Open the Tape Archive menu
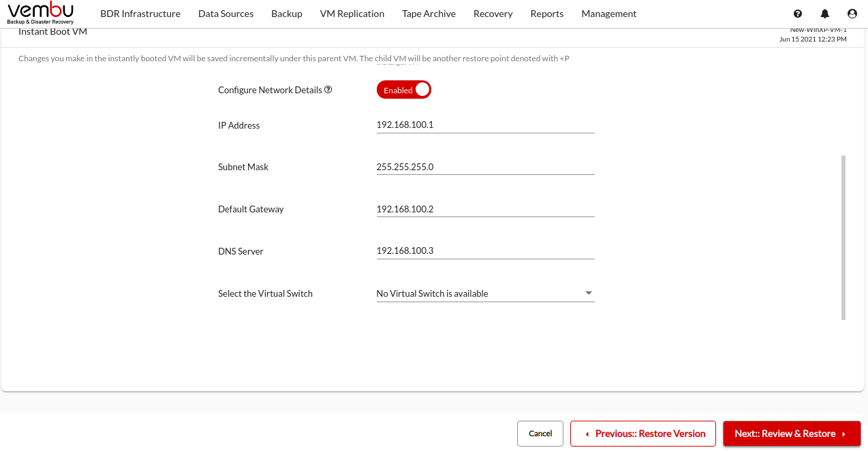The image size is (868, 452). [429, 14]
